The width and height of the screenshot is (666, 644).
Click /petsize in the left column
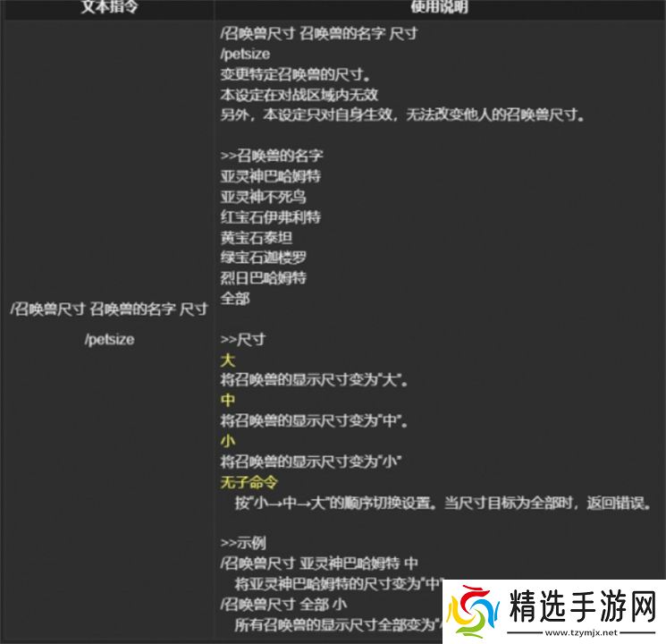pyautogui.click(x=109, y=340)
